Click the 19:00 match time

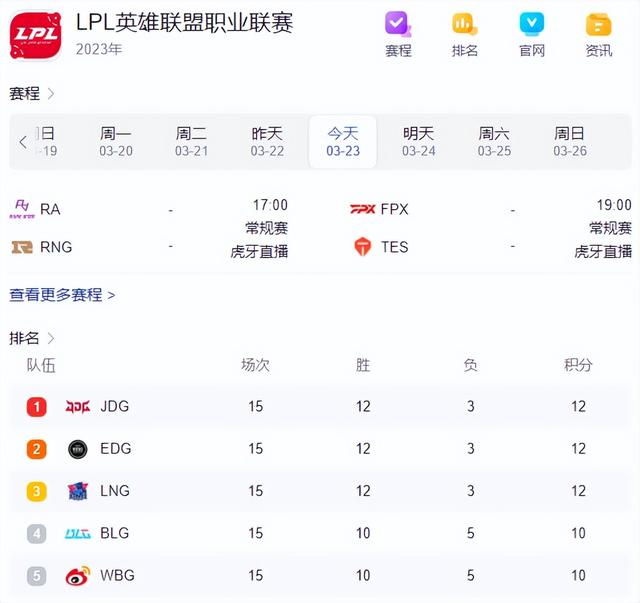coord(614,205)
